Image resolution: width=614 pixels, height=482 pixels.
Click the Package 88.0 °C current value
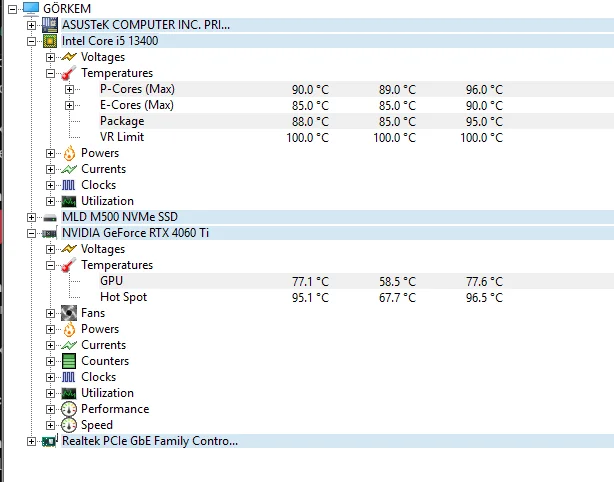[x=310, y=122]
